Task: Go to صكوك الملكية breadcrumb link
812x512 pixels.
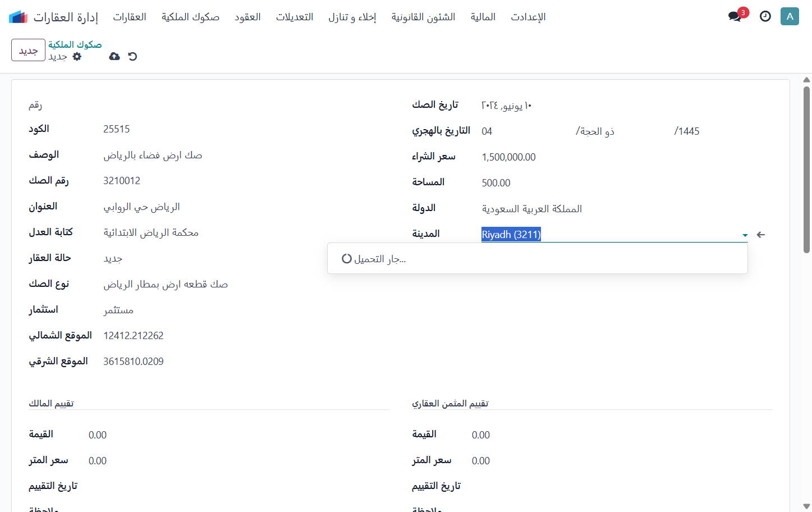Action: [x=75, y=44]
